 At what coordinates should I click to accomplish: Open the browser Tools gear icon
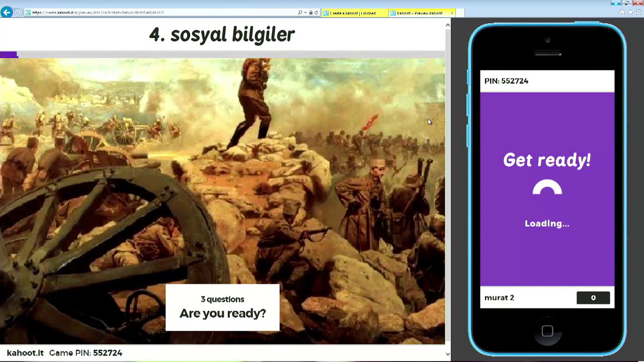[x=637, y=12]
